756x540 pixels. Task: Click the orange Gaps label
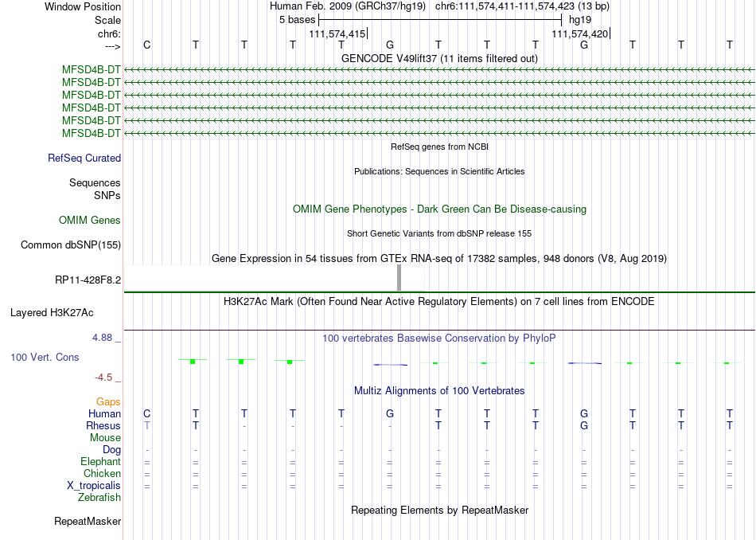click(x=108, y=402)
